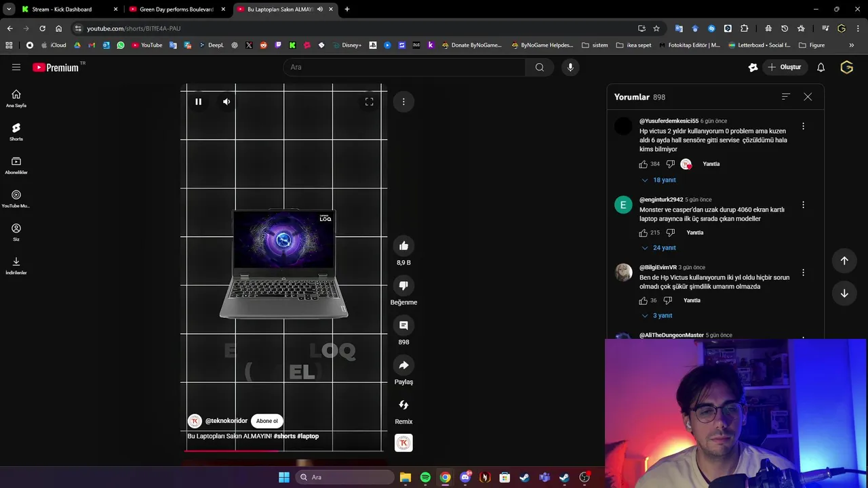
Task: Open the channel sound thumbnail below Remix
Action: [x=403, y=443]
